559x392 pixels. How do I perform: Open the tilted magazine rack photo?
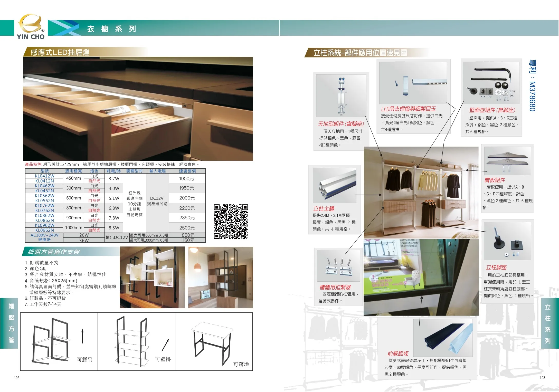(x=421, y=278)
